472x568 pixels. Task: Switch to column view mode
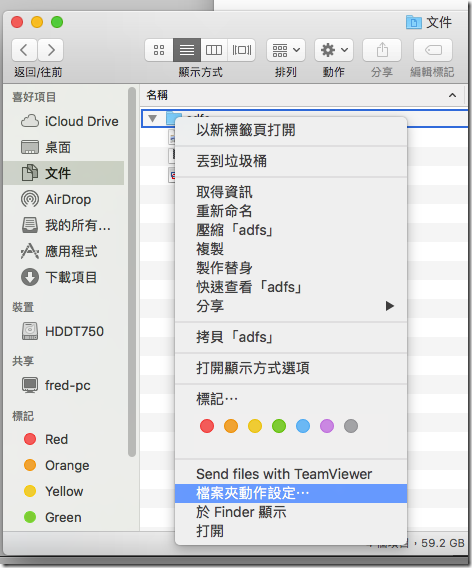(x=214, y=50)
